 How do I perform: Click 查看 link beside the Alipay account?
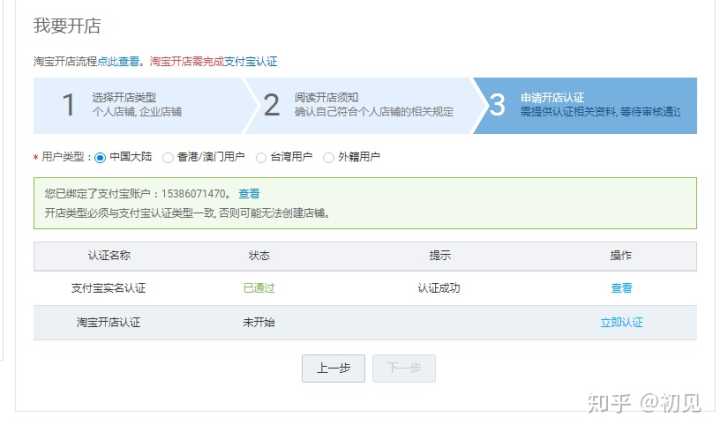tap(249, 194)
